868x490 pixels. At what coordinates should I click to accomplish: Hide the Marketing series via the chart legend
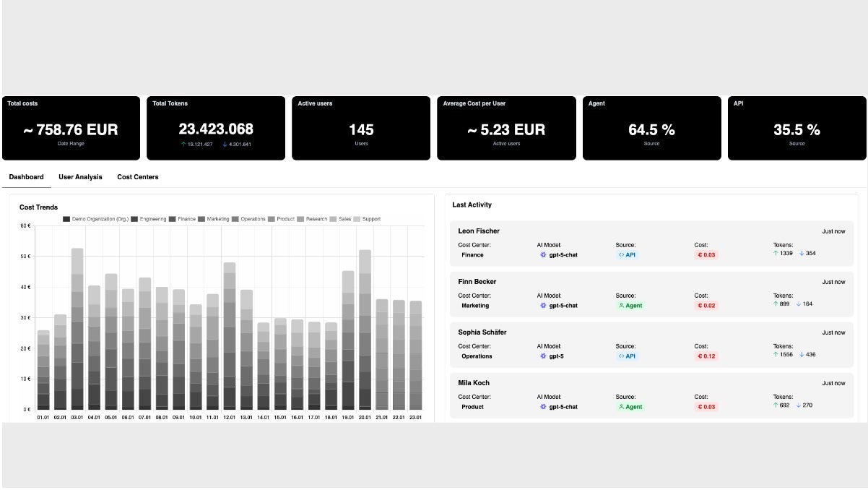coord(214,219)
